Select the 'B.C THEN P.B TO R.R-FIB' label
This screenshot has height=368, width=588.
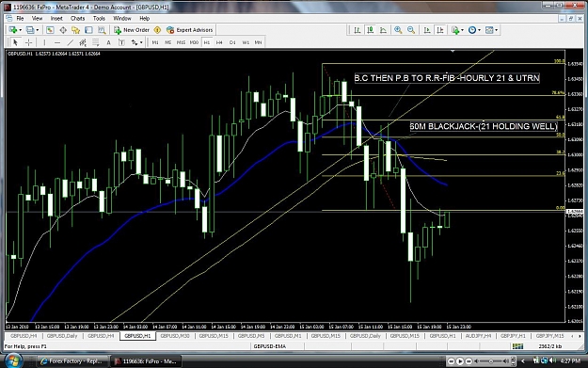click(x=447, y=78)
